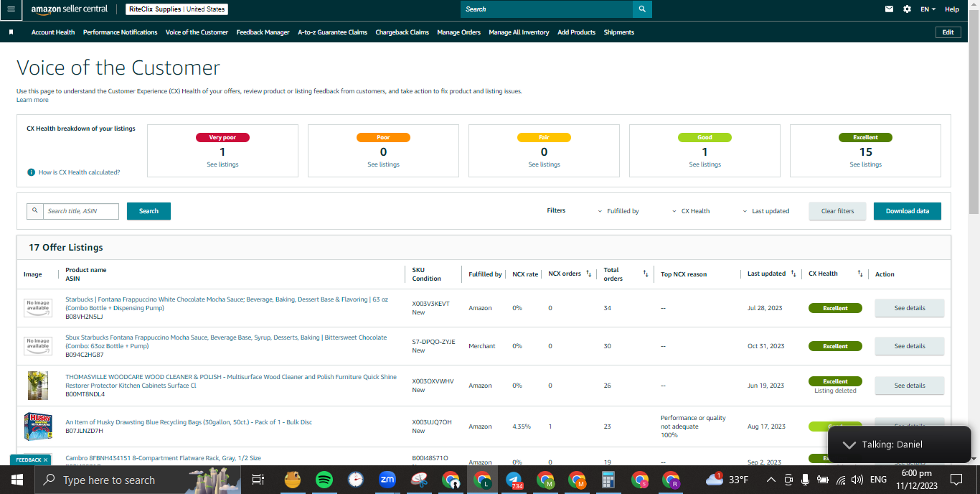See listings under Very poor
This screenshot has width=980, height=494.
(x=222, y=164)
